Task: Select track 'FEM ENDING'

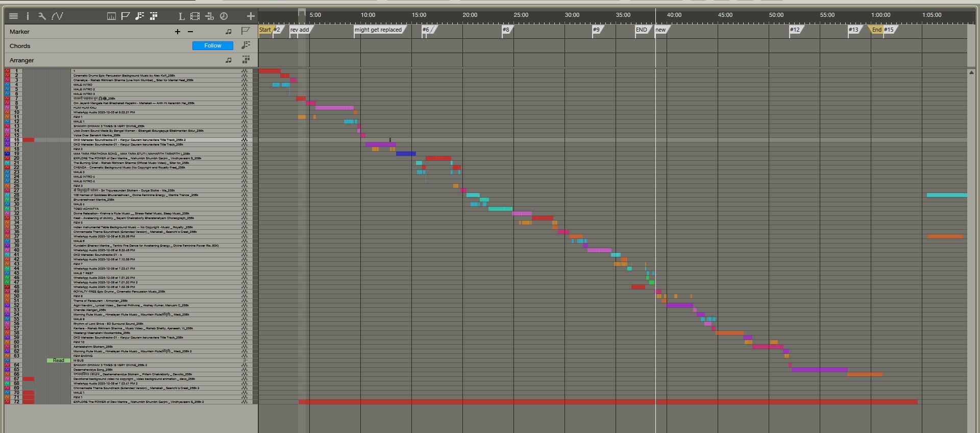Action: (x=83, y=356)
